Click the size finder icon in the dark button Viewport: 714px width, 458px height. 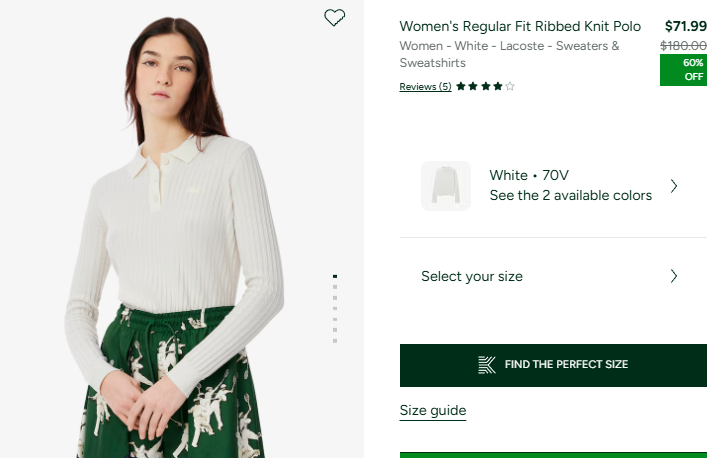[x=487, y=365]
